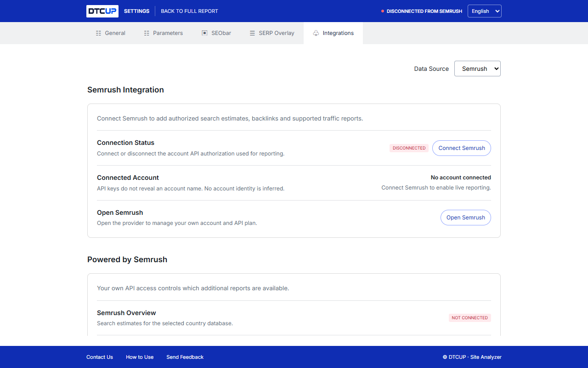
Task: Switch to the General tab
Action: pyautogui.click(x=110, y=33)
